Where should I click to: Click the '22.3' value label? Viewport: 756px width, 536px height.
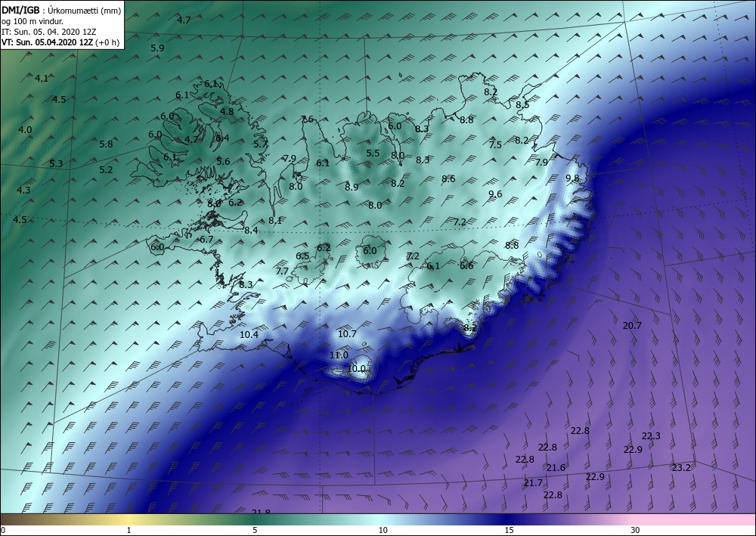tap(651, 436)
